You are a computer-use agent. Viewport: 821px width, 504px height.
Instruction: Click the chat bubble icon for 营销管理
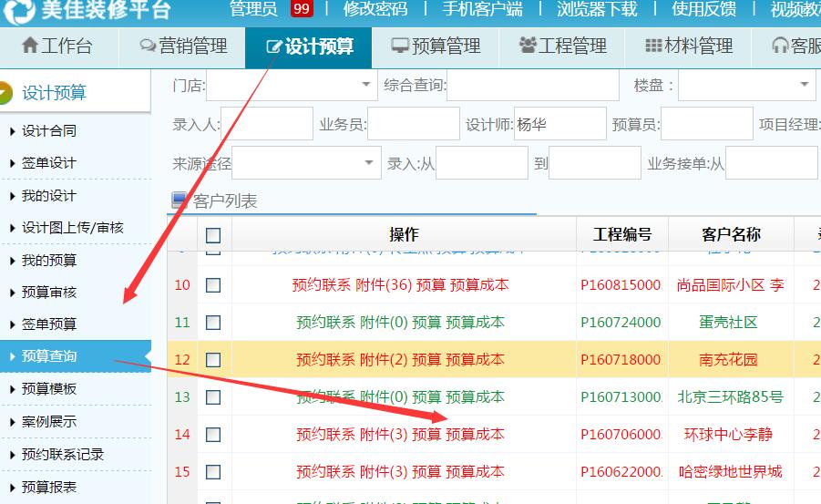point(148,46)
